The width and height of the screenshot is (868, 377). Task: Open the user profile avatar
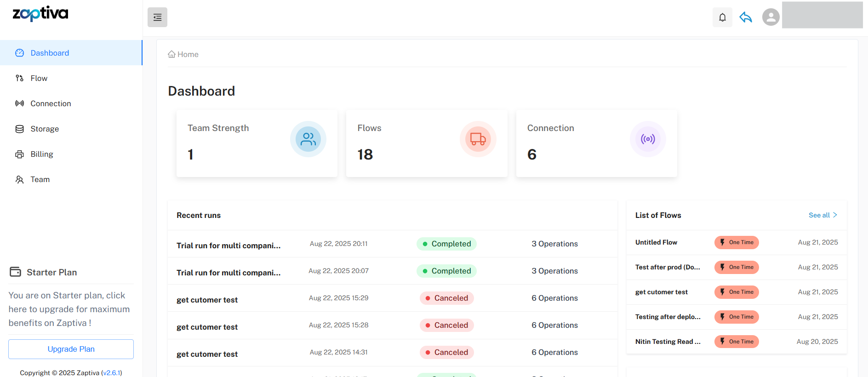[771, 17]
